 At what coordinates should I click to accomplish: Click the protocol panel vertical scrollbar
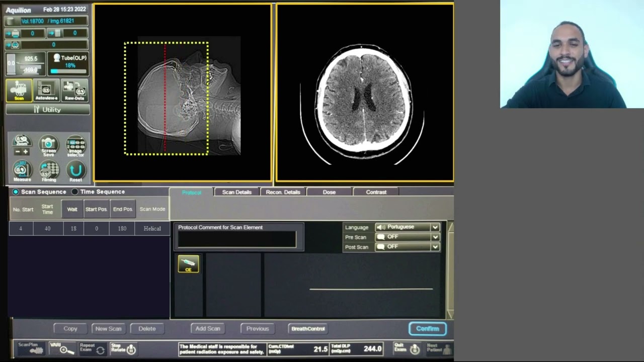click(x=451, y=270)
